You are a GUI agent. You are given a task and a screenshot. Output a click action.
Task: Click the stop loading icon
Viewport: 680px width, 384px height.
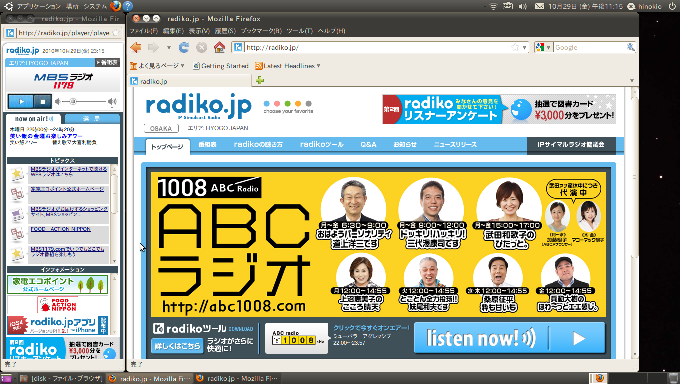[x=201, y=47]
